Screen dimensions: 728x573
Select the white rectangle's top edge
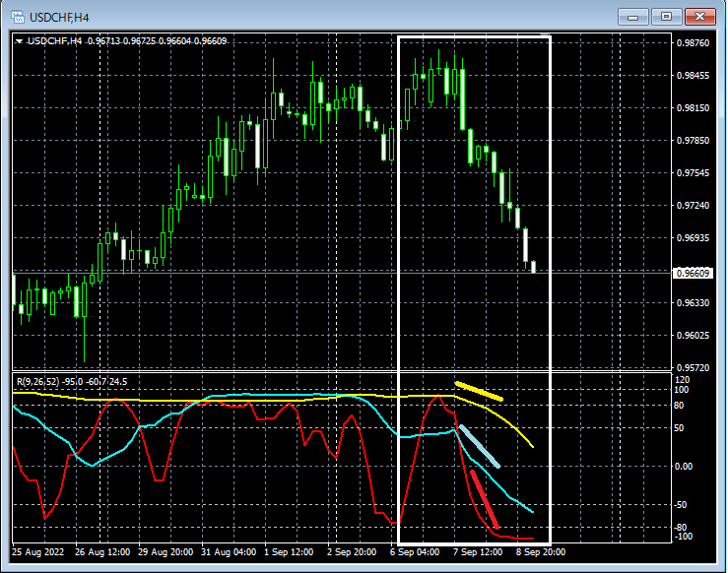click(x=473, y=37)
